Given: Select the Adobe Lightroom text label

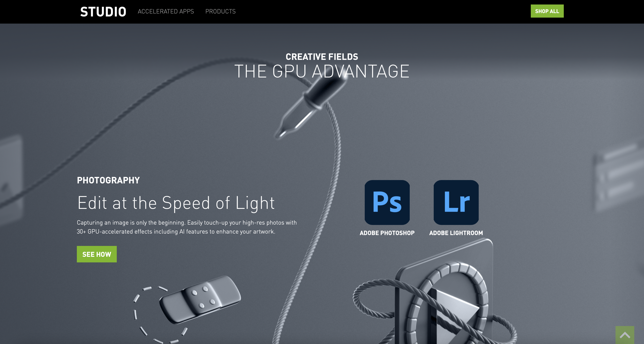Looking at the screenshot, I should pyautogui.click(x=456, y=233).
